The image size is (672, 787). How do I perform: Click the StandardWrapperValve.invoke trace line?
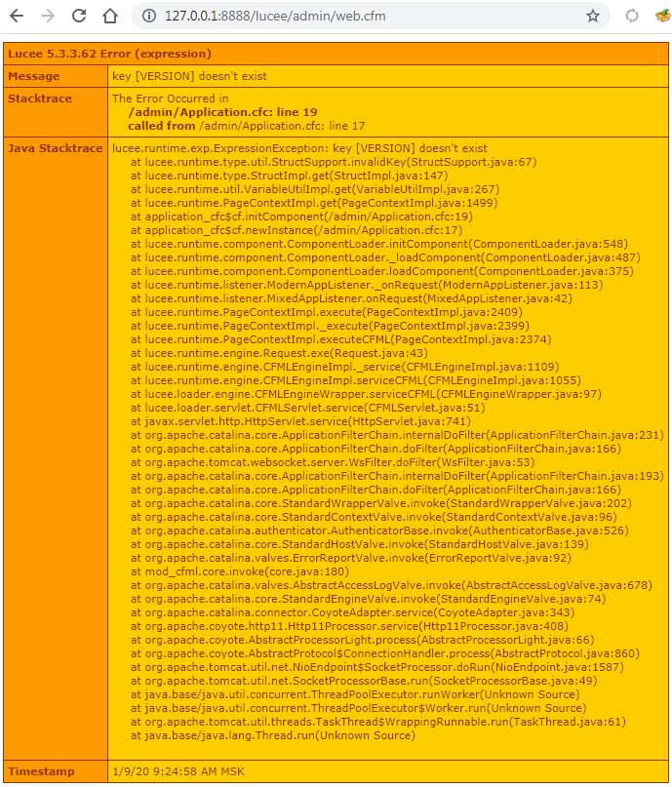tap(381, 503)
